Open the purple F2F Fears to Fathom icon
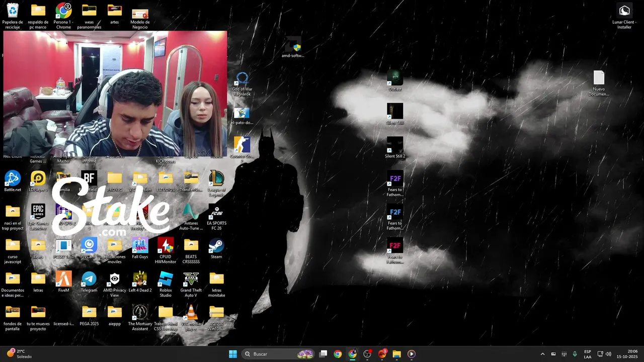 coord(395,184)
